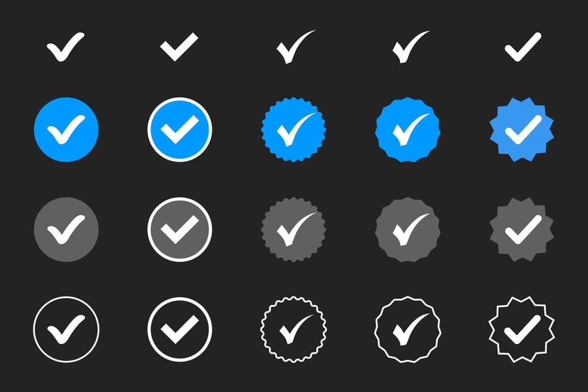This screenshot has width=588, height=392.
Task: Click the plain brush-style checkmark in third column
Action: [296, 47]
